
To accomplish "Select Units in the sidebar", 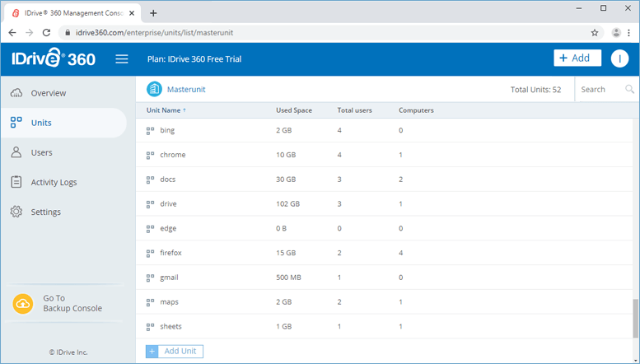I will [63, 123].
